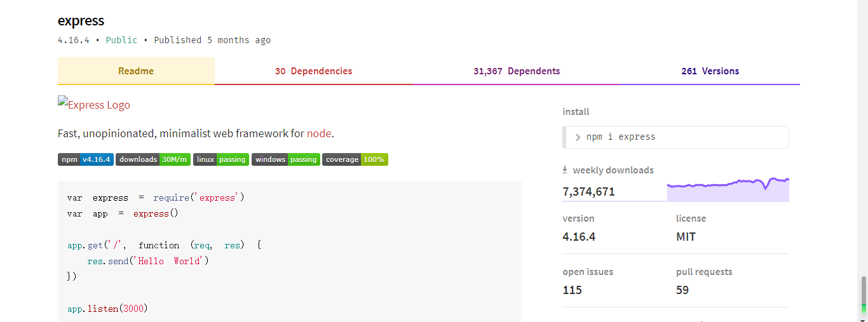This screenshot has width=868, height=322.
Task: Click the res.send('Hello World') code line
Action: (x=148, y=261)
